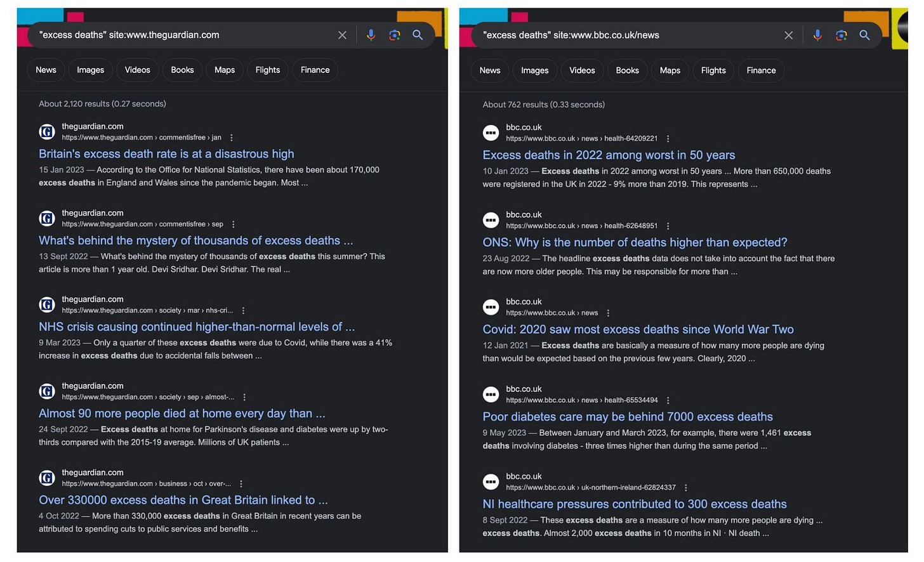This screenshot has height=562, width=924.
Task: Select Maps filter in BBC search
Action: coord(670,70)
